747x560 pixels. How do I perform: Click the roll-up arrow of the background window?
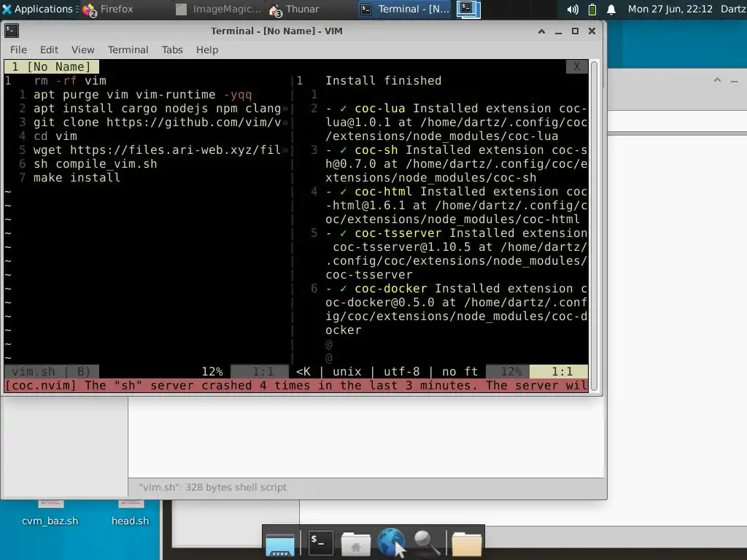click(717, 80)
